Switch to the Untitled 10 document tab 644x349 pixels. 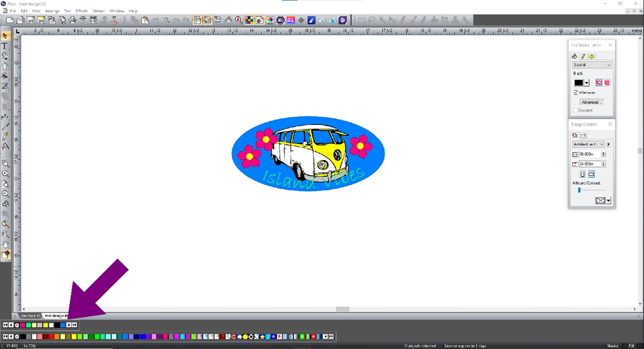pos(30,316)
